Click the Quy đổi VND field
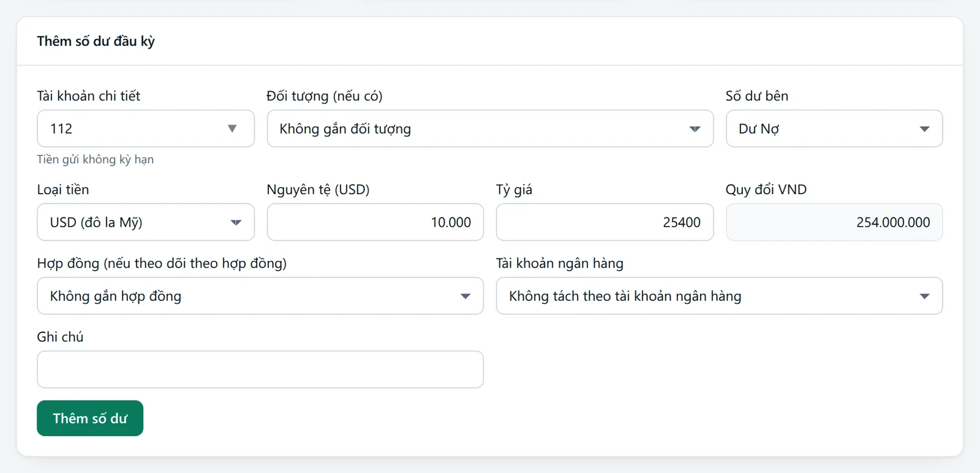 click(x=834, y=222)
